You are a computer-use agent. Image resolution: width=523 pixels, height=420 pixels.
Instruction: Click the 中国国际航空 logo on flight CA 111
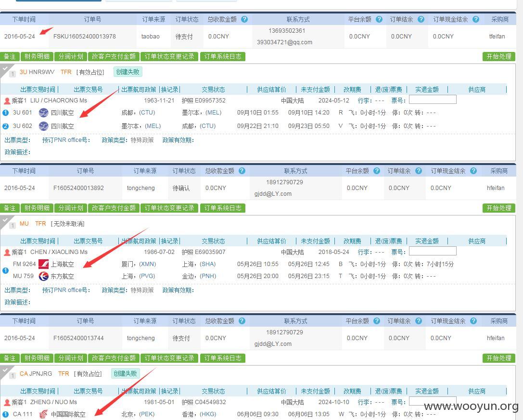(x=43, y=414)
